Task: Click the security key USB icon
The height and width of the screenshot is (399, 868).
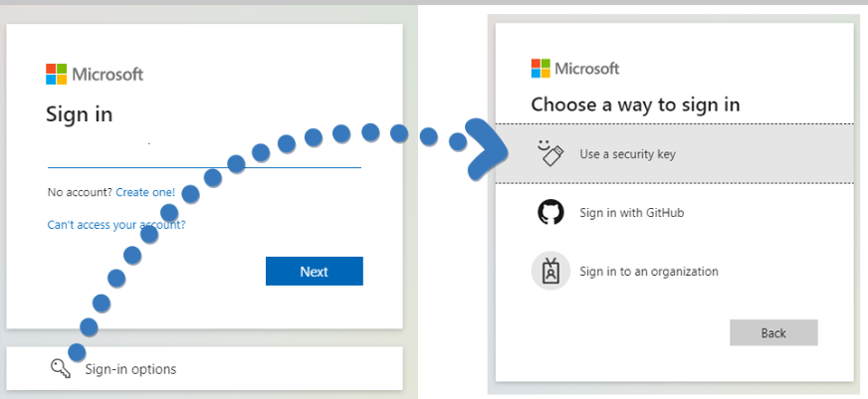Action: point(550,153)
